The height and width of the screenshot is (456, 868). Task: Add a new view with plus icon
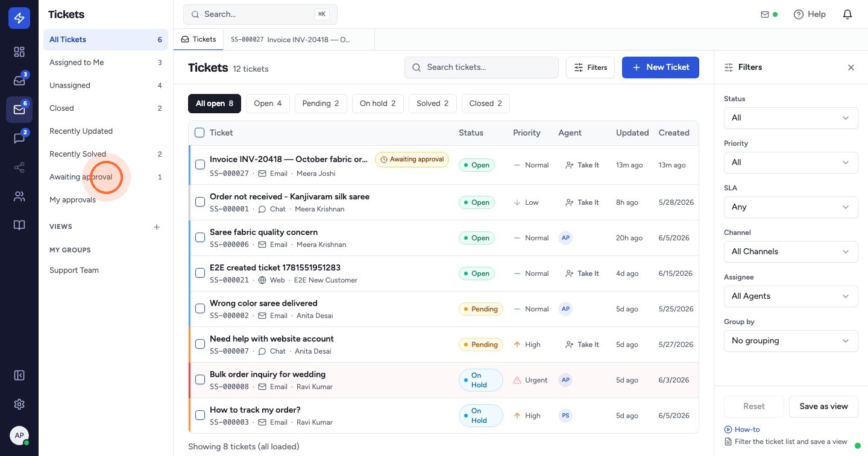(157, 227)
